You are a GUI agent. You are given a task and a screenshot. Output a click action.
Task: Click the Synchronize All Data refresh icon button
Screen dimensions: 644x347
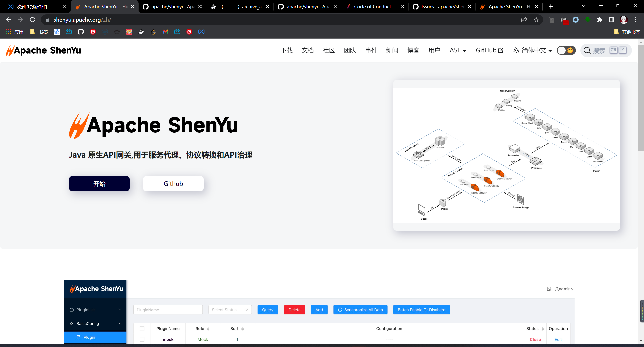340,310
